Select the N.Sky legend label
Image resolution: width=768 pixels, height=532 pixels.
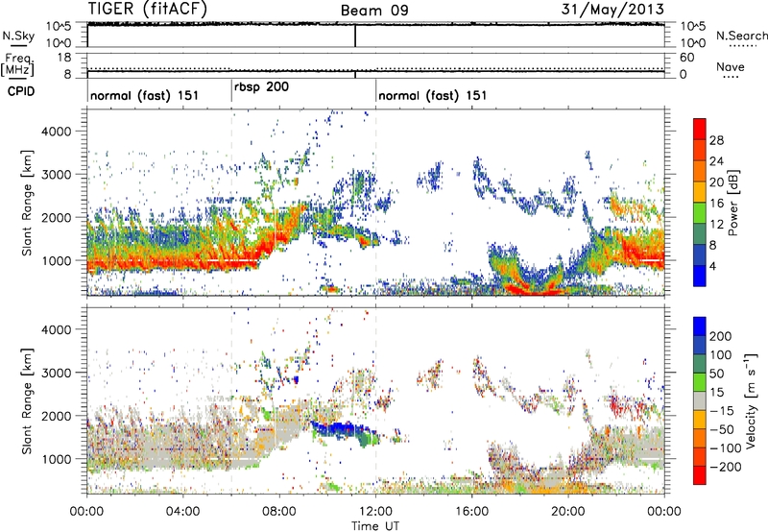click(18, 36)
